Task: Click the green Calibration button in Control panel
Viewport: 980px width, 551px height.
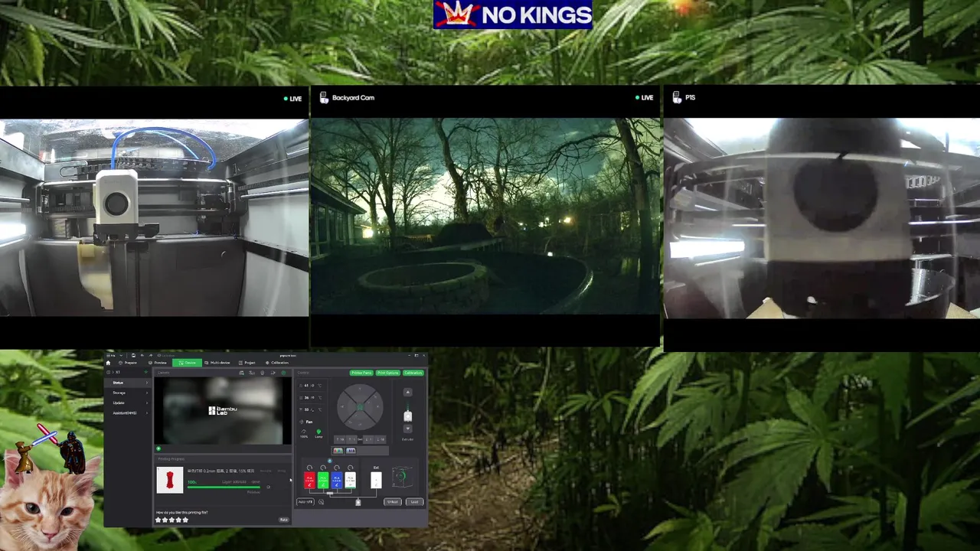Action: [x=413, y=373]
